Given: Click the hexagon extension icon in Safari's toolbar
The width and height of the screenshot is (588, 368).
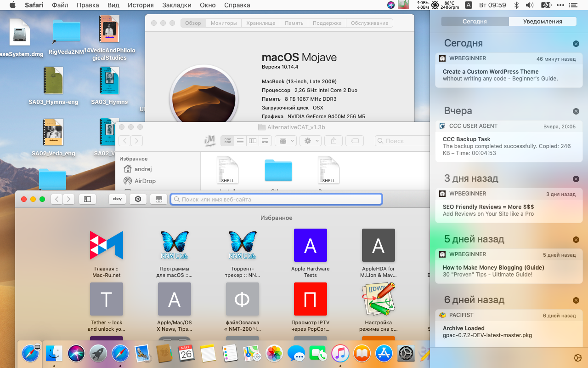Looking at the screenshot, I should (x=138, y=199).
